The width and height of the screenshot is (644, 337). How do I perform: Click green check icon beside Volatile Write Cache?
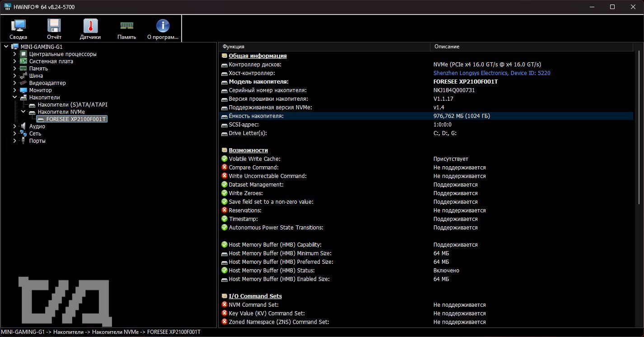224,159
